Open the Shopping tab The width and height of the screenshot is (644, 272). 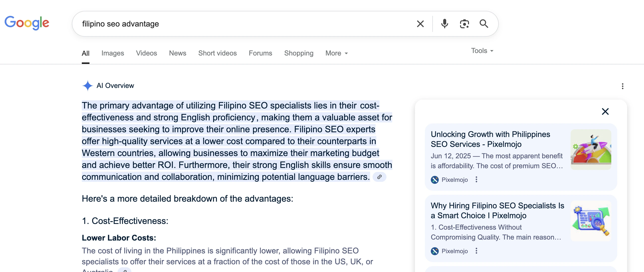[x=299, y=53]
